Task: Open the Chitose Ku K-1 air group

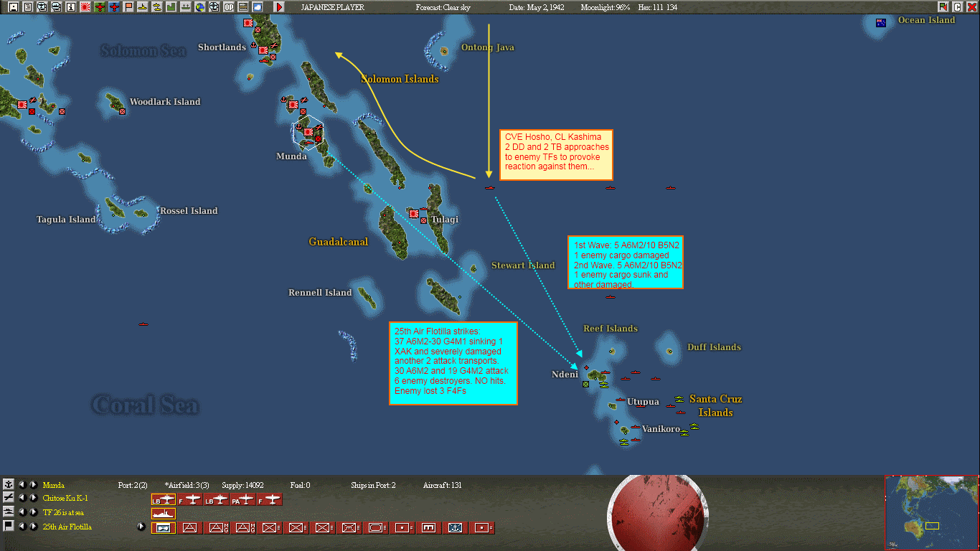Action: pyautogui.click(x=65, y=499)
